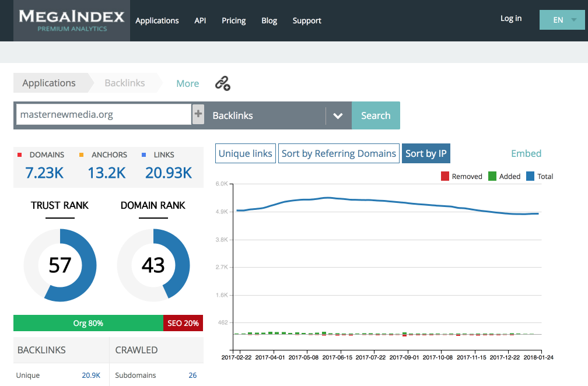Click the TRUST RANK heading

pyautogui.click(x=60, y=205)
